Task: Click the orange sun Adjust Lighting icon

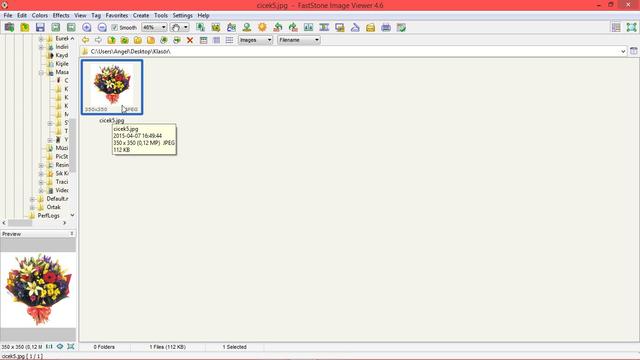Action: tap(262, 27)
